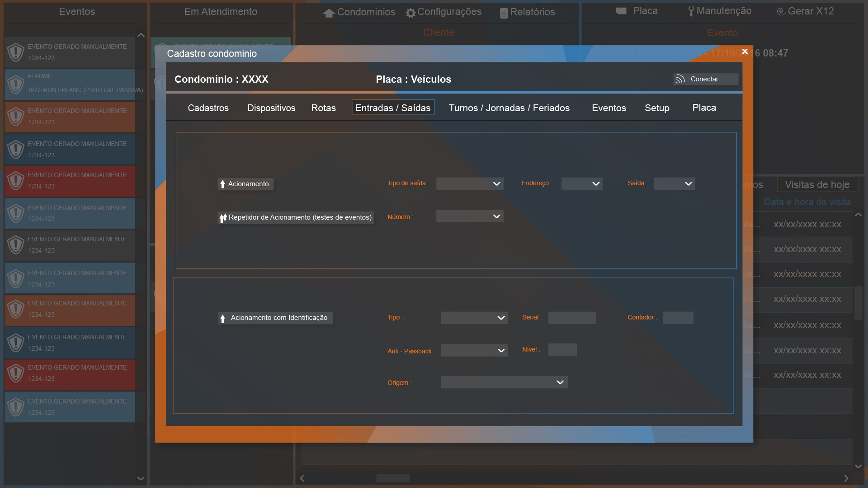Image resolution: width=868 pixels, height=488 pixels.
Task: Open the Endereço dropdown
Action: [x=582, y=183]
